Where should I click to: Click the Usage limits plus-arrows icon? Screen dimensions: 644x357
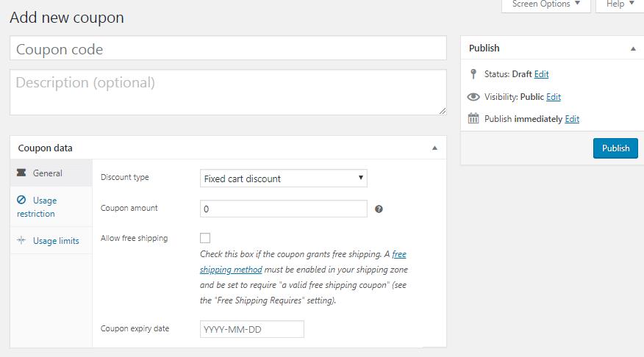21,240
